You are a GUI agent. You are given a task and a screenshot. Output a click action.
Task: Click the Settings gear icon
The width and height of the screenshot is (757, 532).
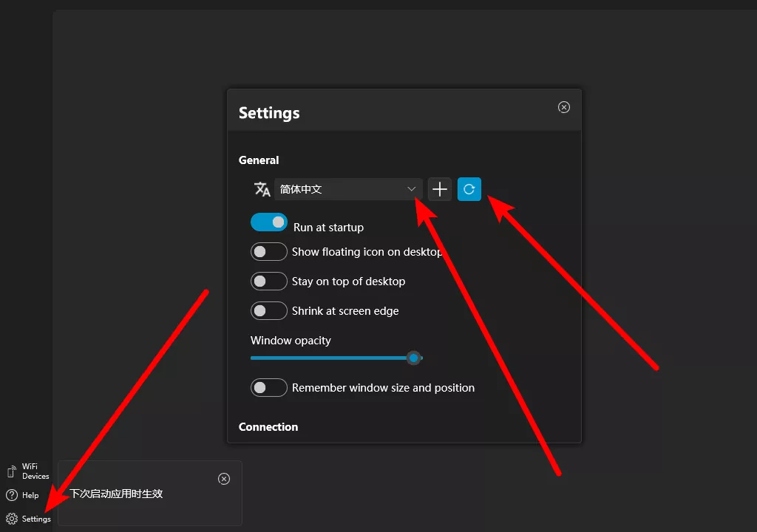pos(12,519)
